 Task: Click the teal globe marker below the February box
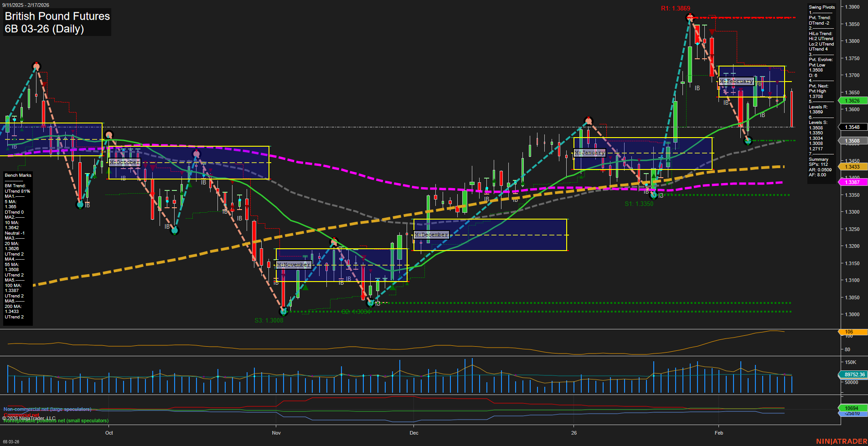click(748, 141)
